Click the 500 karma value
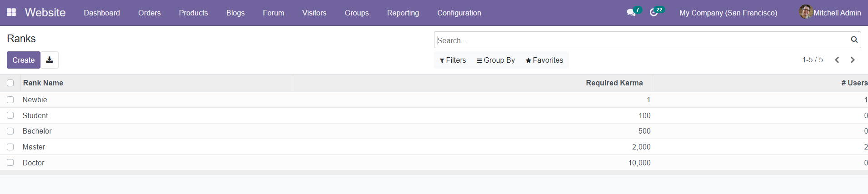The image size is (868, 194). point(644,131)
